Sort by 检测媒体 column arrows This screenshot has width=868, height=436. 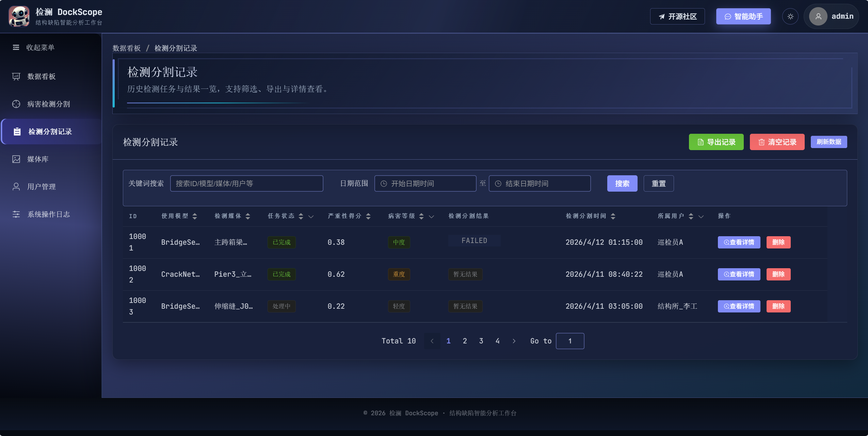[x=248, y=216]
